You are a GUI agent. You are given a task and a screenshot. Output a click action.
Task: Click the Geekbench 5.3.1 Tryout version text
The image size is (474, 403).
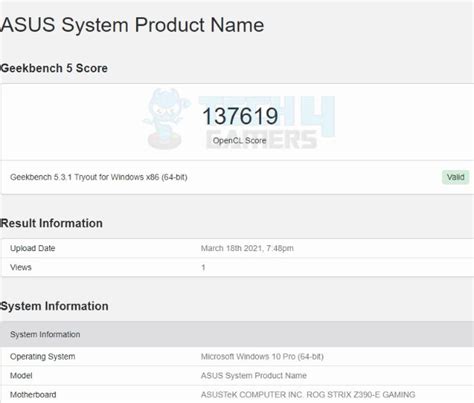tap(99, 177)
